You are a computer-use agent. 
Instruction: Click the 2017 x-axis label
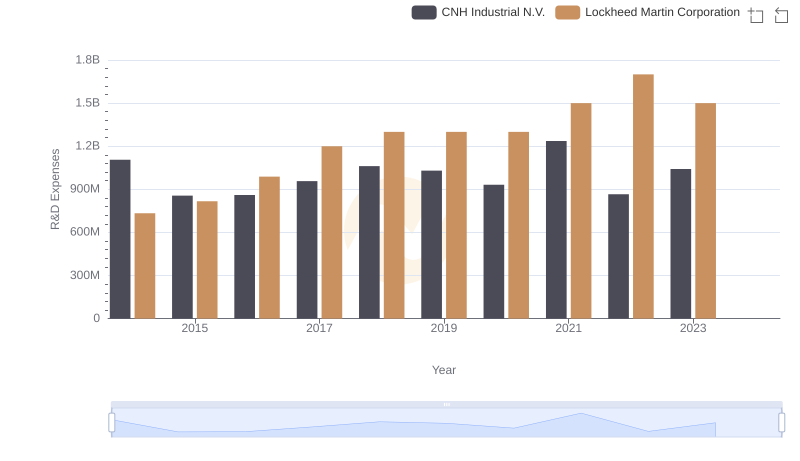tap(319, 328)
